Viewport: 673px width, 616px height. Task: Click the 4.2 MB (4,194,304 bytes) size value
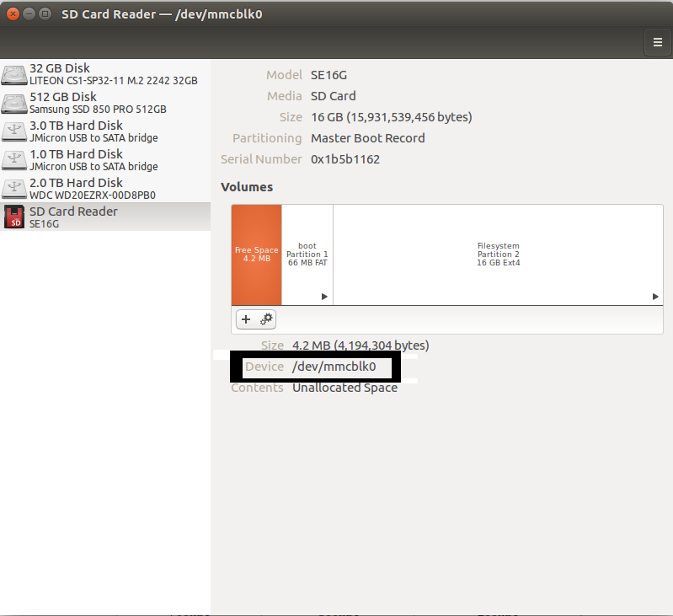361,345
